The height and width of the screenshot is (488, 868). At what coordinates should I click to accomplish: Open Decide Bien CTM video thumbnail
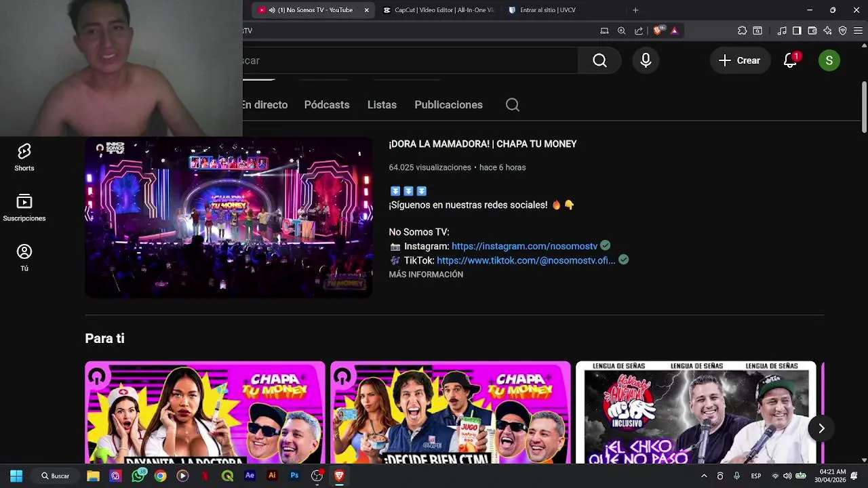pyautogui.click(x=450, y=413)
